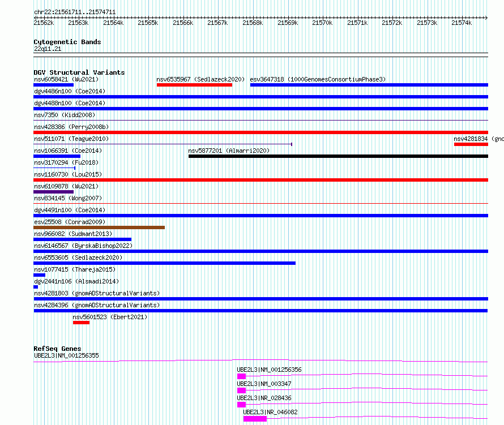Click the dgv4488n100 (Coe2014) label
This screenshot has height=425, width=504.
(x=70, y=103)
